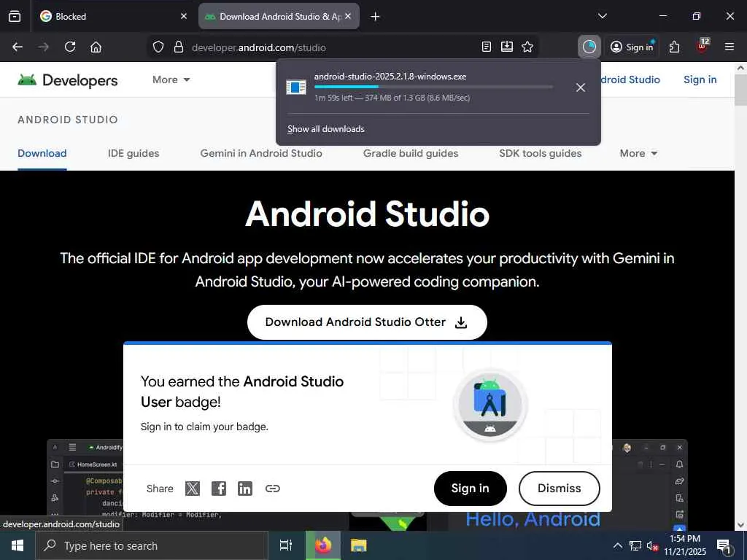Screen dimensions: 747x560
Task: Copy the badge share link icon
Action: pyautogui.click(x=273, y=489)
